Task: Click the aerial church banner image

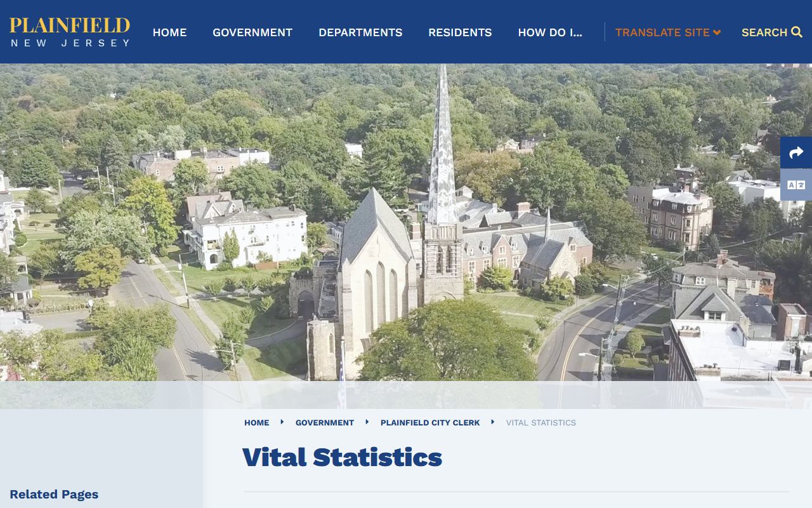Action: pyautogui.click(x=406, y=236)
